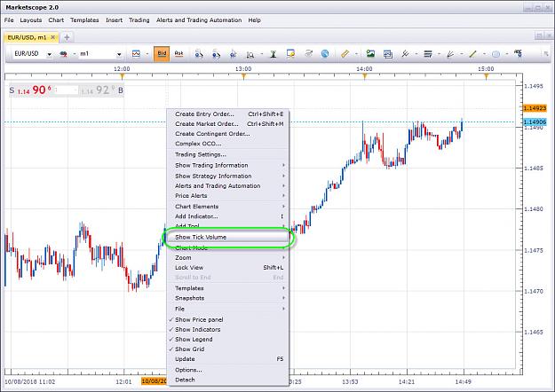Viewport: 555px width, 392px height.
Task: Toggle Lock View in context menu
Action: [x=228, y=268]
